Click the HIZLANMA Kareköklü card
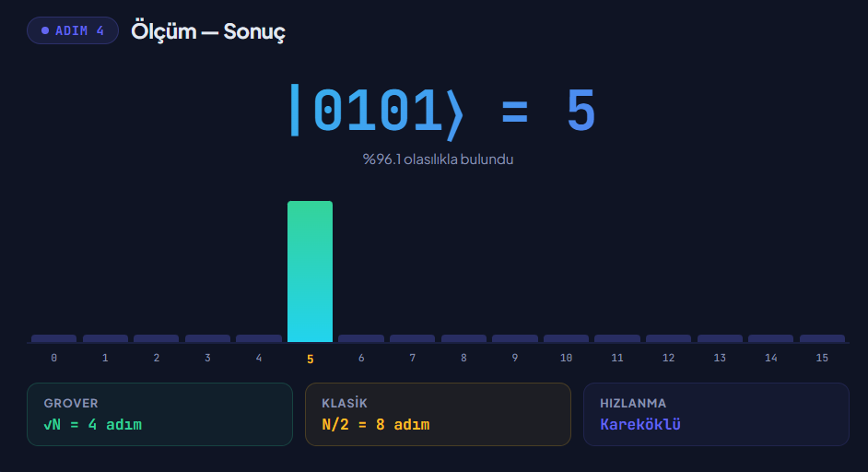 [x=716, y=415]
